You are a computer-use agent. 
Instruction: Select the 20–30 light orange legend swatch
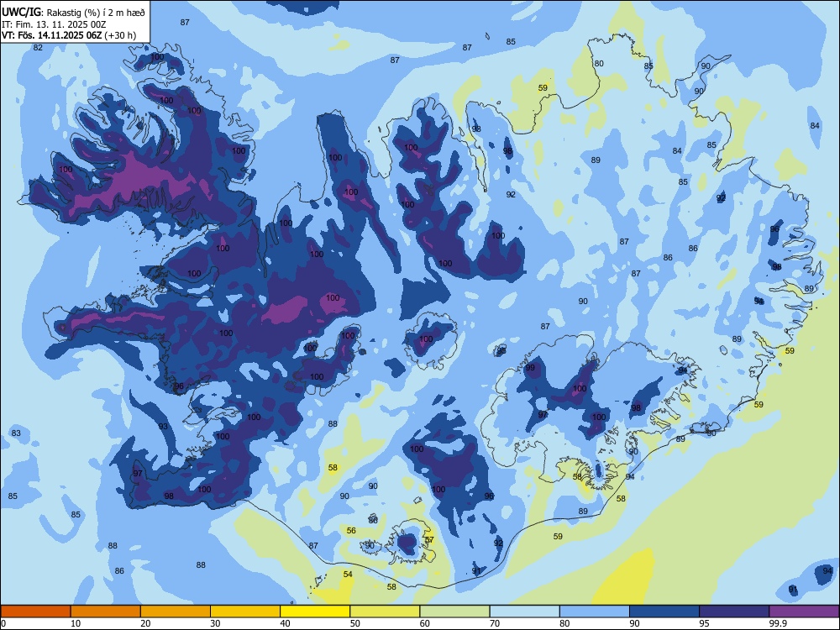176,612
